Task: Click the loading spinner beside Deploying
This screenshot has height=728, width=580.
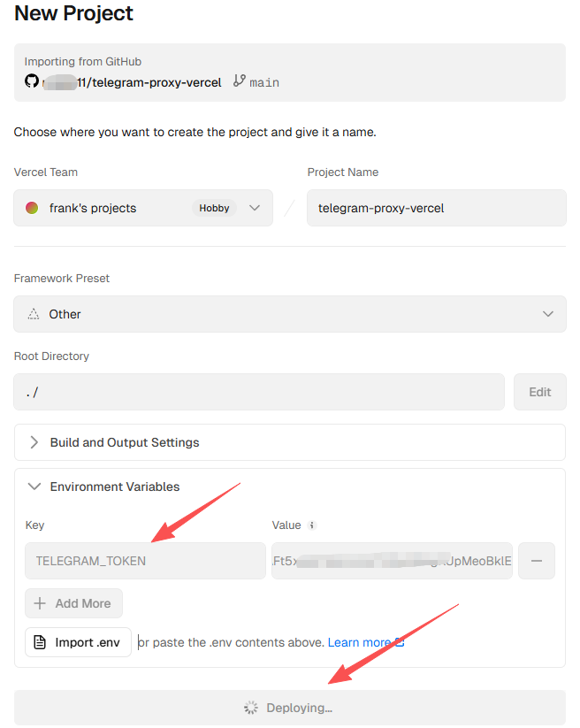Action: 251,708
